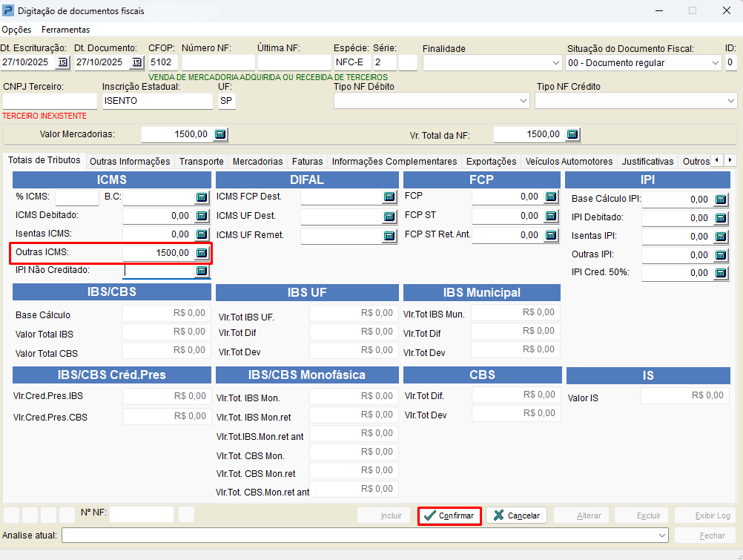The image size is (743, 560).
Task: Open calculator icon beside Valor Mercadorias
Action: click(220, 134)
